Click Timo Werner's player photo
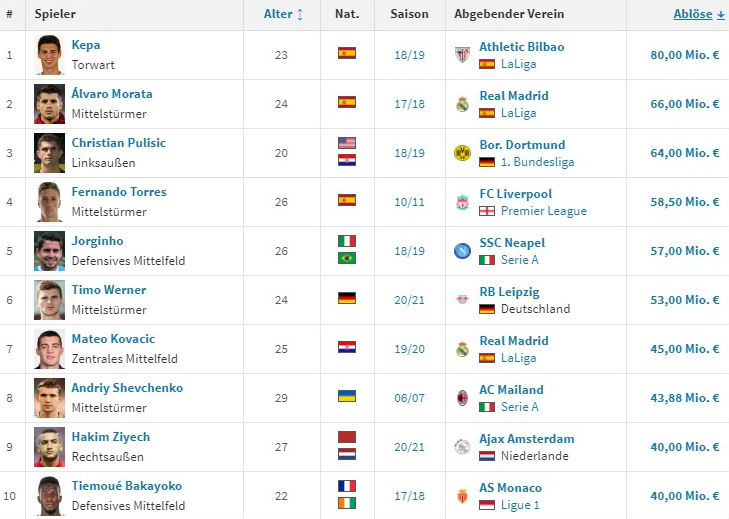Image resolution: width=729 pixels, height=519 pixels. click(x=49, y=300)
